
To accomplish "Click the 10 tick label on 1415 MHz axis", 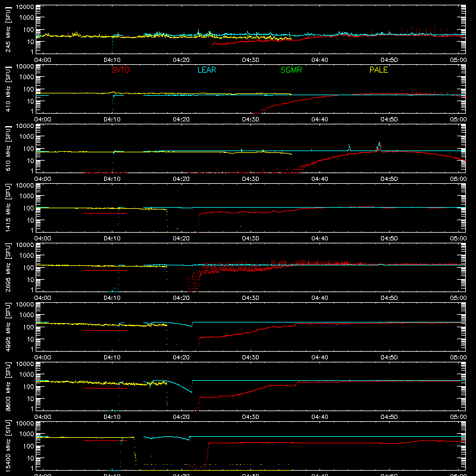I will [x=30, y=220].
